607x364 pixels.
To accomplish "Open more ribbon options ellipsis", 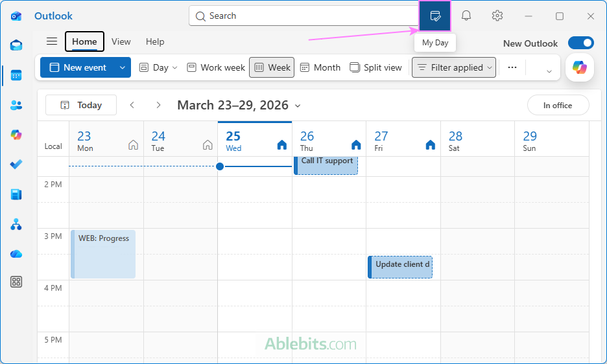I will point(512,67).
